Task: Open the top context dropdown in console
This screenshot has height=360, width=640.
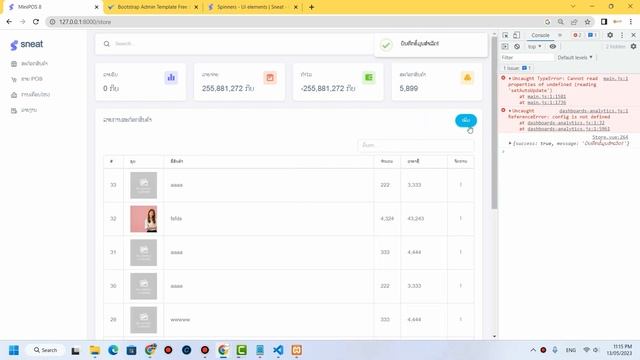Action: 534,47
